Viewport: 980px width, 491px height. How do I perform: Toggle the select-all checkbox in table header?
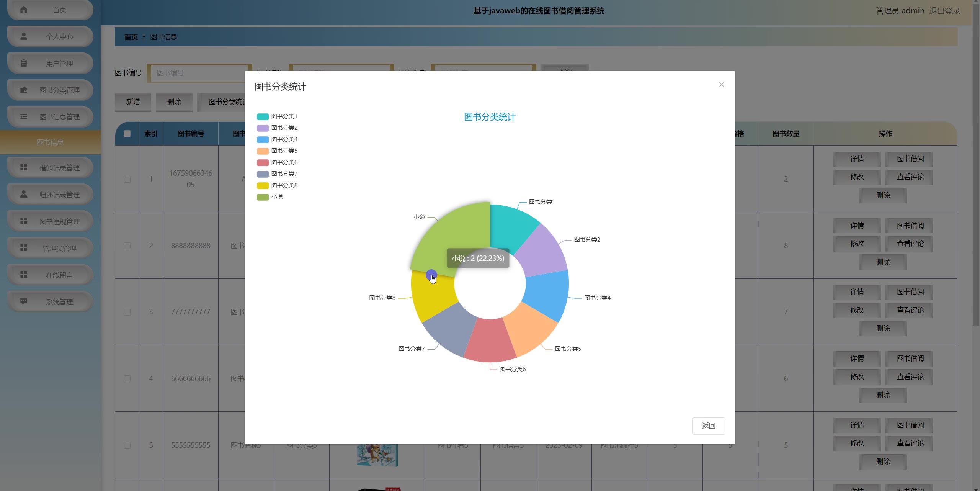127,134
